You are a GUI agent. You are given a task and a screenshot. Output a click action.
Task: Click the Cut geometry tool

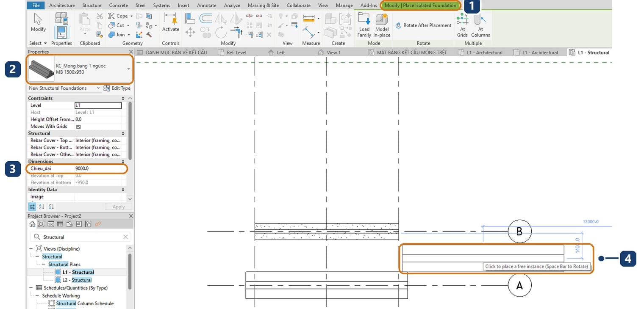[x=117, y=25]
